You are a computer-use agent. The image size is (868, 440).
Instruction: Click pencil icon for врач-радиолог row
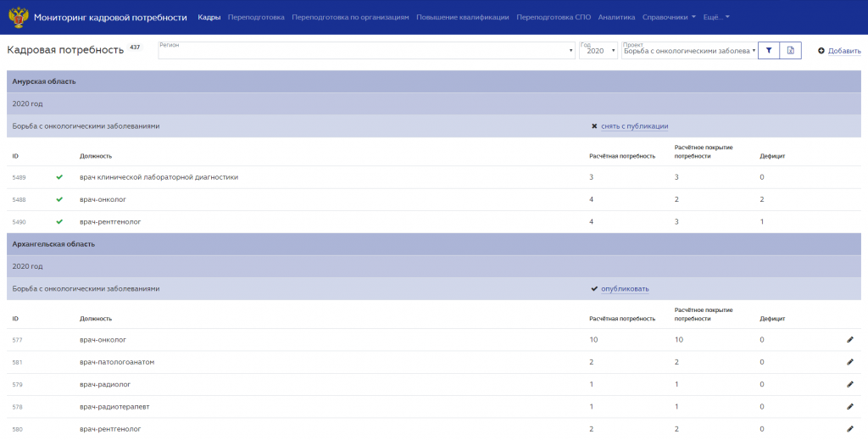pos(850,384)
